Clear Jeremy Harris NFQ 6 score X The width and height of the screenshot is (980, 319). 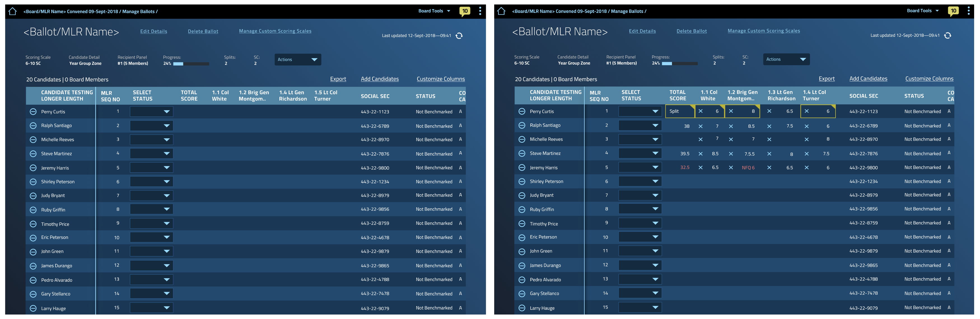click(731, 168)
